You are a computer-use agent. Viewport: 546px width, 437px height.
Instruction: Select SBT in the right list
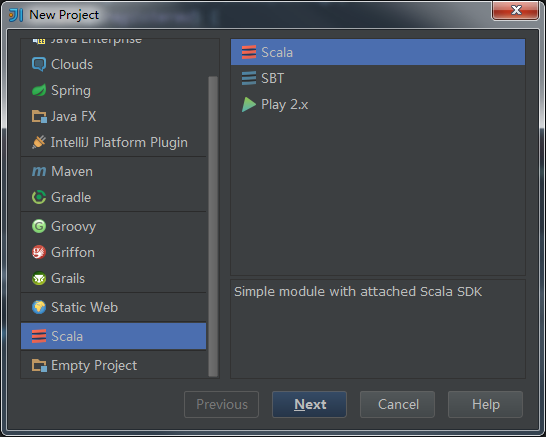point(378,78)
